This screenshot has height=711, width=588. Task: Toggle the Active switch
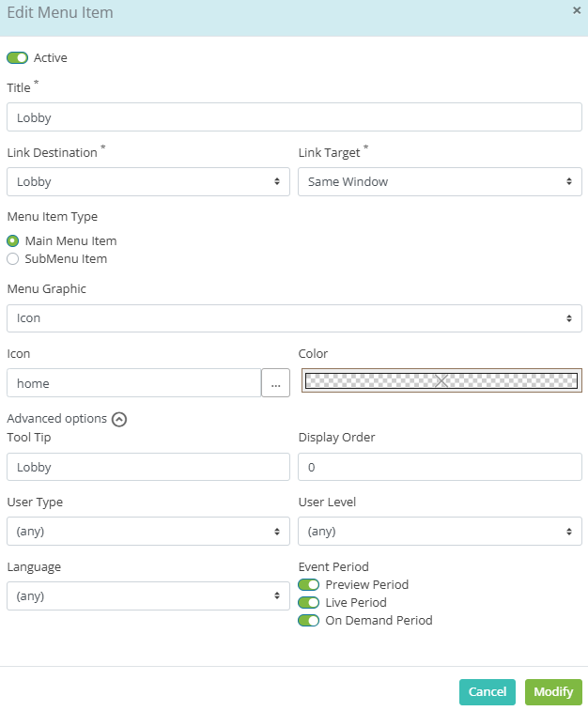coord(17,58)
